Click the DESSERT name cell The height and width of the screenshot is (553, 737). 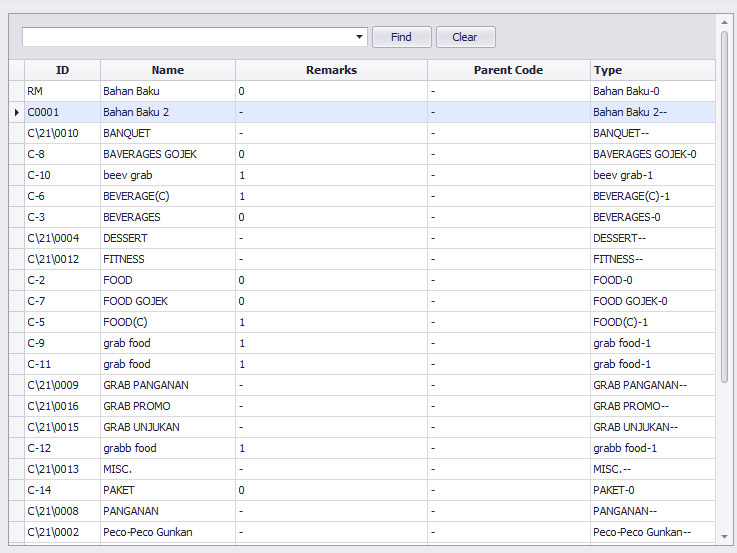[168, 238]
